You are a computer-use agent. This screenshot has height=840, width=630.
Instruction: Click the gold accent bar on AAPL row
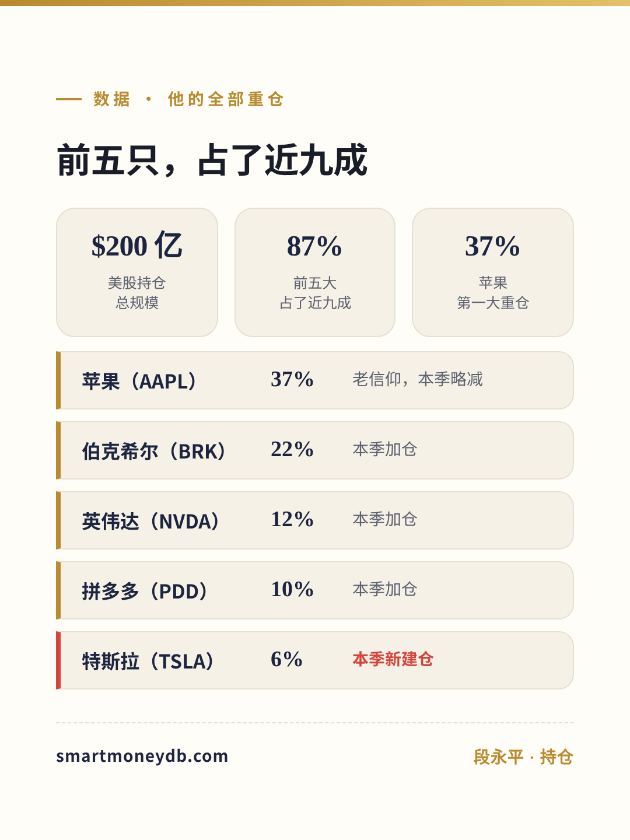(58, 380)
